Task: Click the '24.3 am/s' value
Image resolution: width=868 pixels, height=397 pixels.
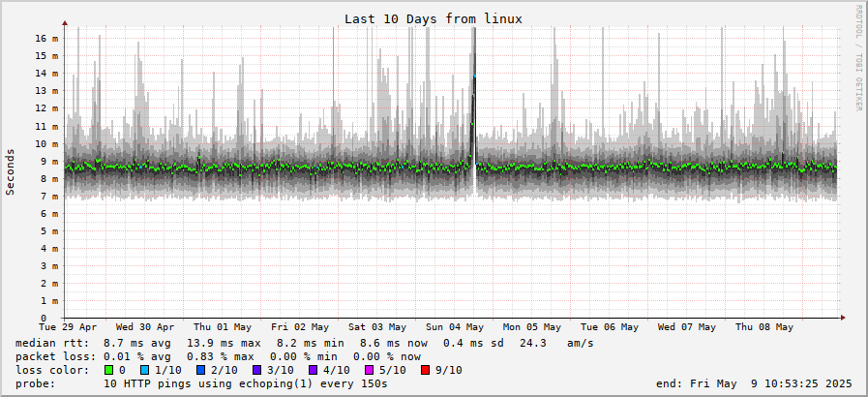Action: click(556, 344)
